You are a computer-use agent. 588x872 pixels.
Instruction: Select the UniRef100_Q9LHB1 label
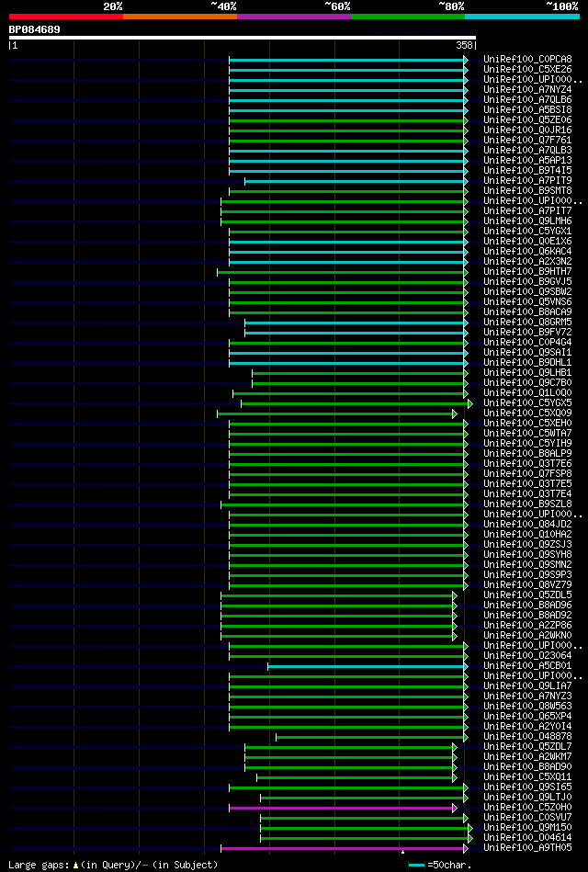click(x=527, y=373)
